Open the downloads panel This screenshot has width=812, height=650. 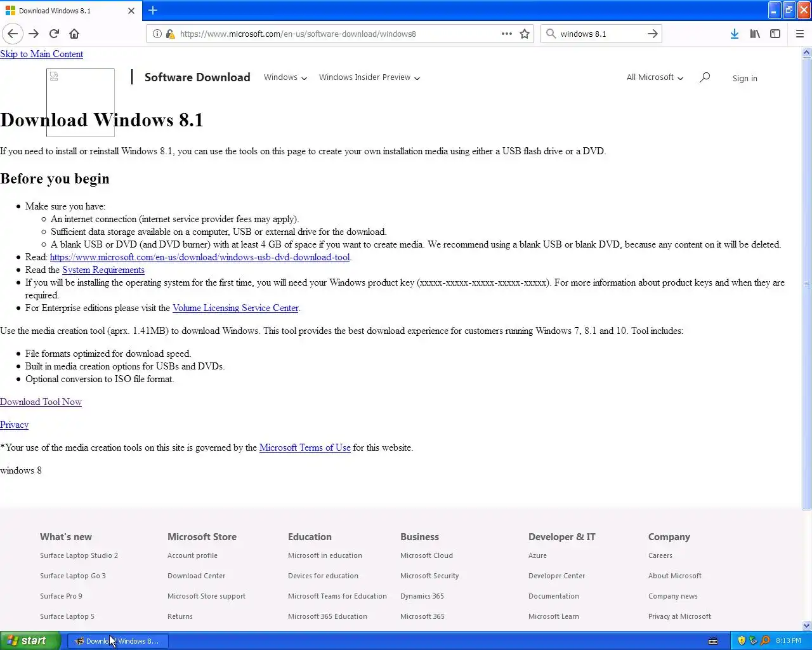[734, 34]
